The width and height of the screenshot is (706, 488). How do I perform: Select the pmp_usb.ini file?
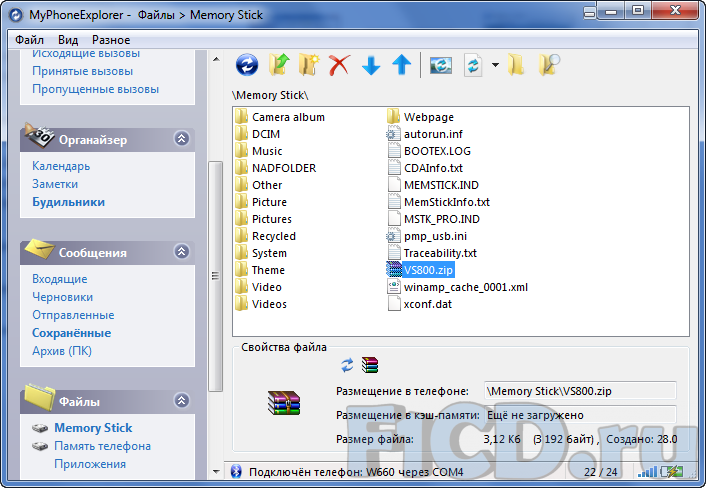[x=427, y=236]
